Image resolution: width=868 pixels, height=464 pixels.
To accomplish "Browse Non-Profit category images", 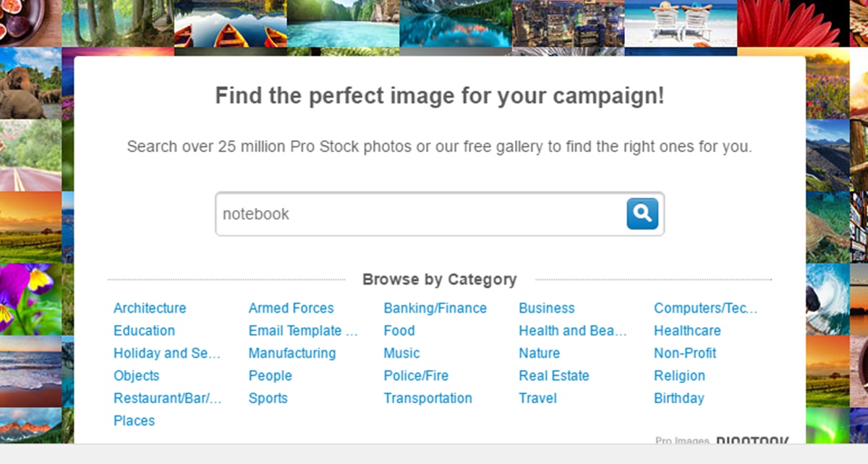I will [x=685, y=353].
